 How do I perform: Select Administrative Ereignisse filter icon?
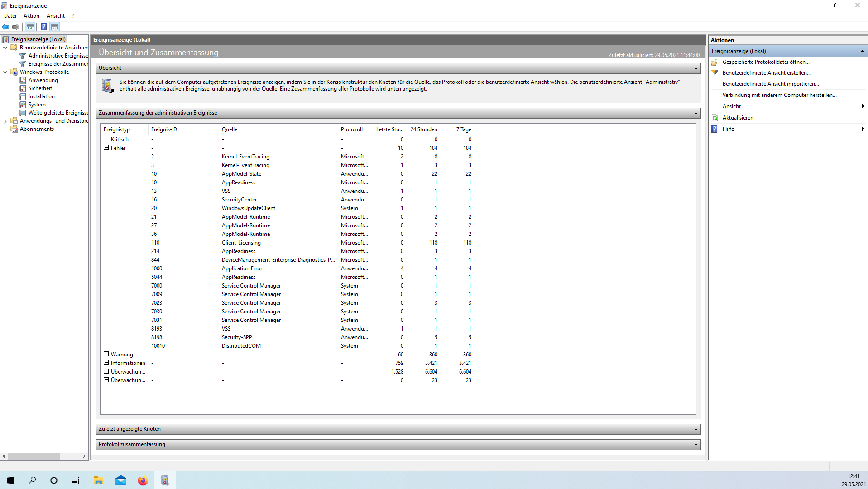23,56
